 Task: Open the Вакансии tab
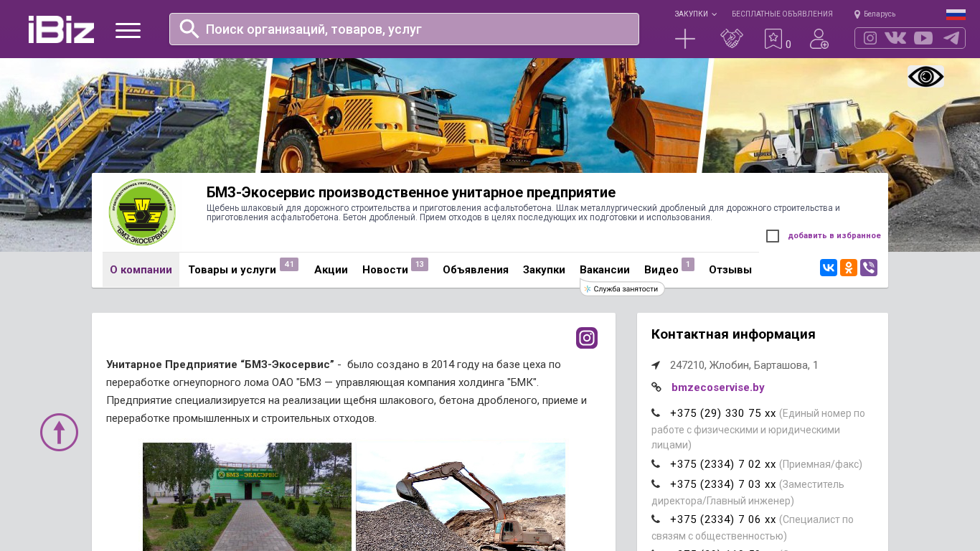pos(605,270)
